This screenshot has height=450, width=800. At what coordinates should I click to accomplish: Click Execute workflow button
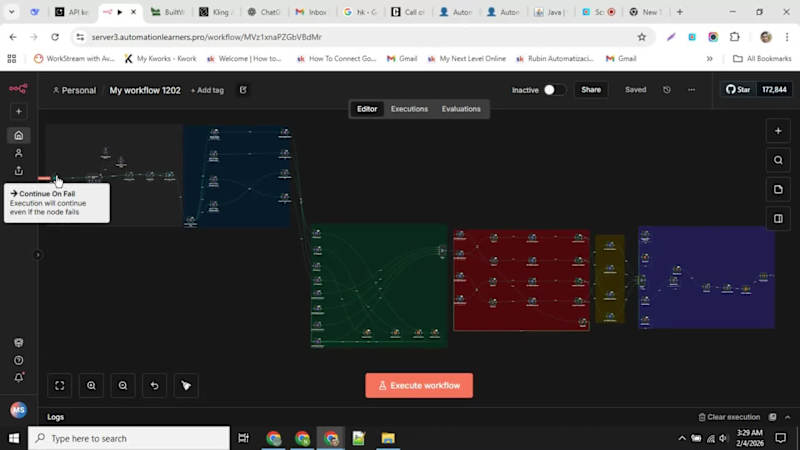[419, 386]
